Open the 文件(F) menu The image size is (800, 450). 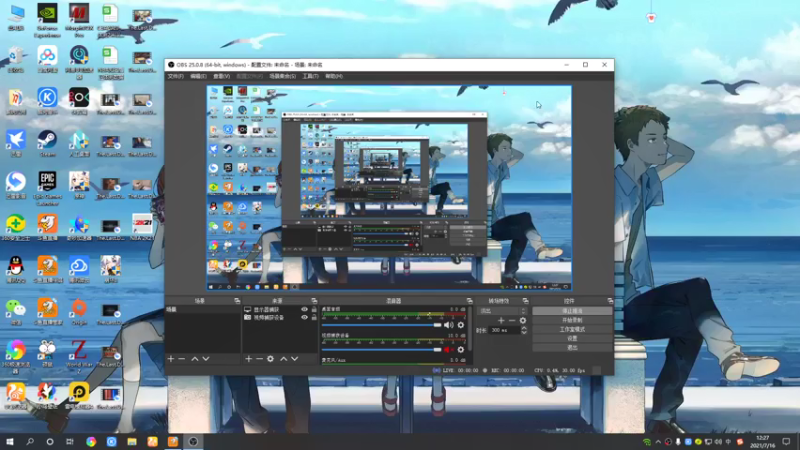176,76
